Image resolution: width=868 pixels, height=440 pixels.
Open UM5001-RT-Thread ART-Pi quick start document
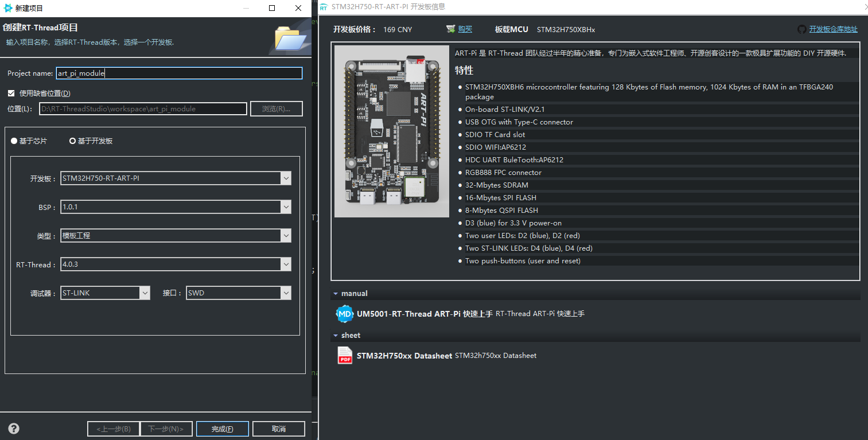tap(425, 314)
